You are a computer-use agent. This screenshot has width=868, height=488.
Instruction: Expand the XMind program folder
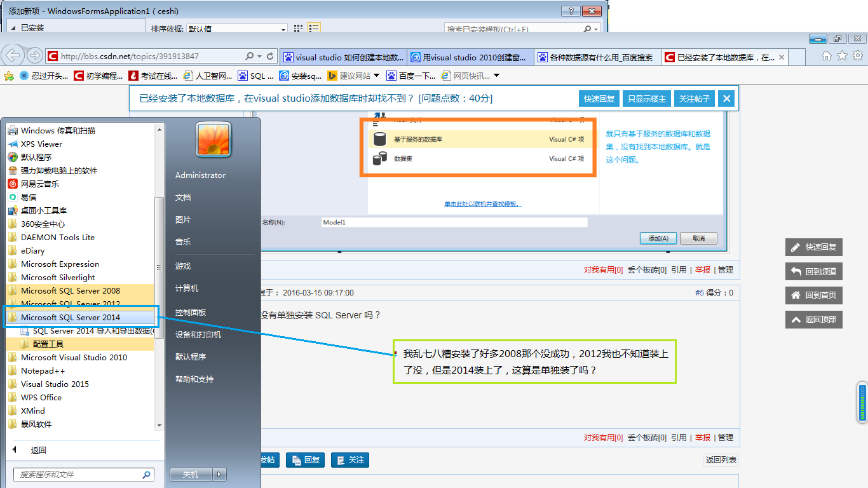(x=27, y=410)
